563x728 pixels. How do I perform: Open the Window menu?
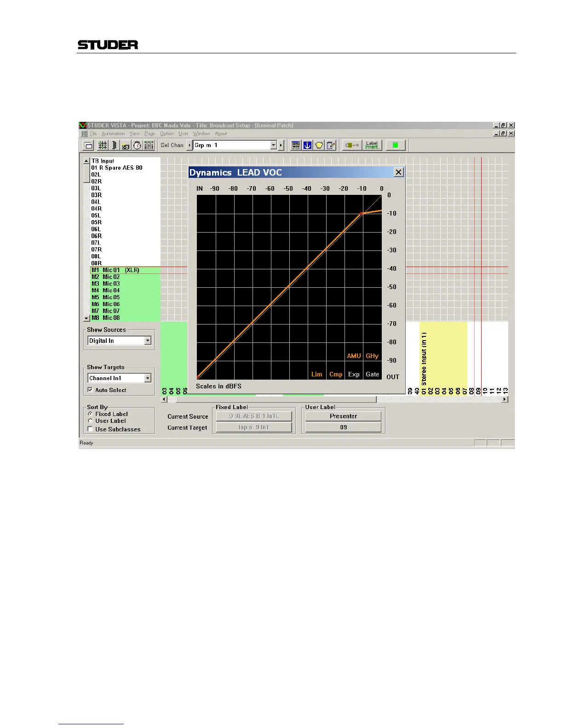click(x=201, y=134)
